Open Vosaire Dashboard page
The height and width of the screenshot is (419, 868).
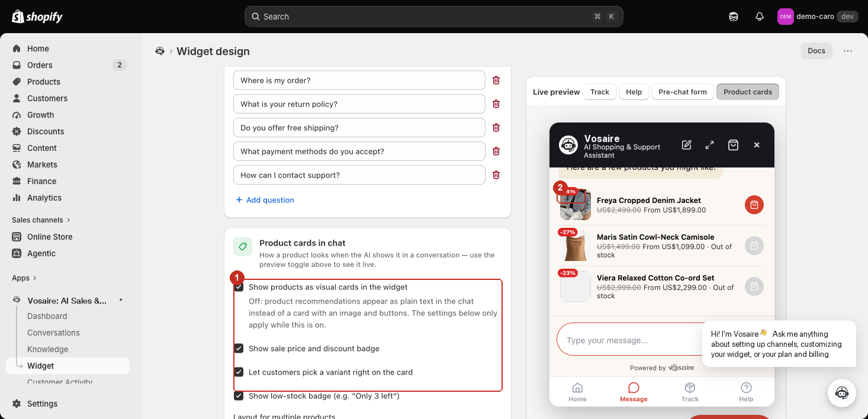click(47, 316)
